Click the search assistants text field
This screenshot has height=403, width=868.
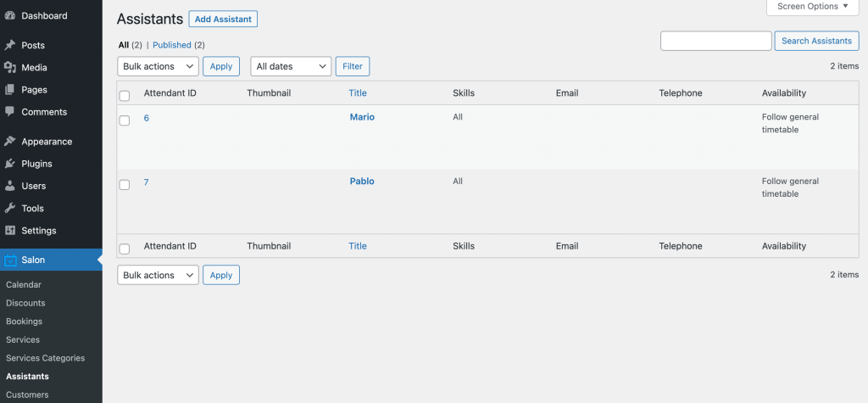coord(715,41)
